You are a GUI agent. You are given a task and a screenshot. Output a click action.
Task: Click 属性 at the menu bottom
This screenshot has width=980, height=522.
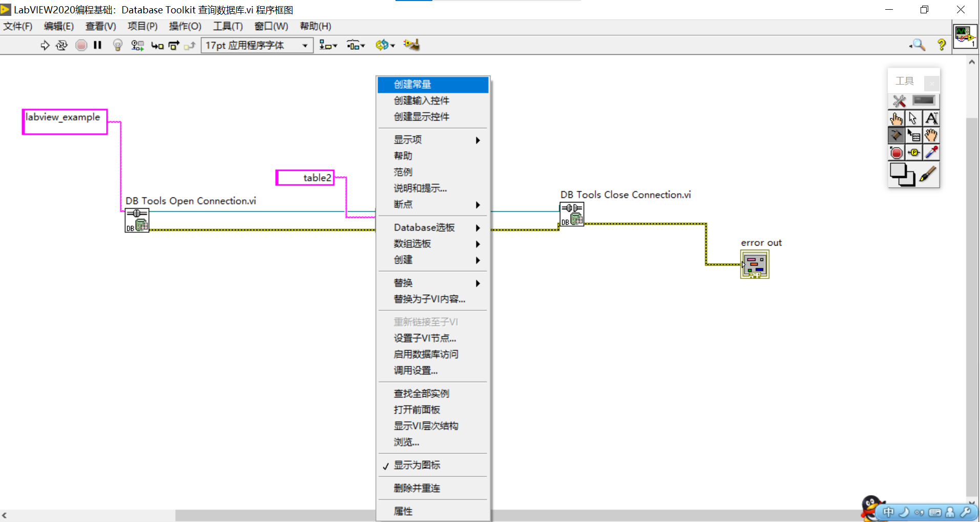[x=403, y=511]
